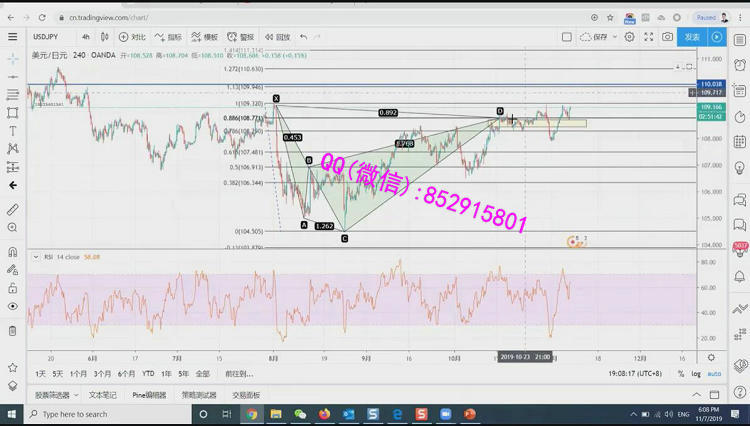Open the 指标 indicators menu
This screenshot has height=426, width=750.
pos(170,37)
